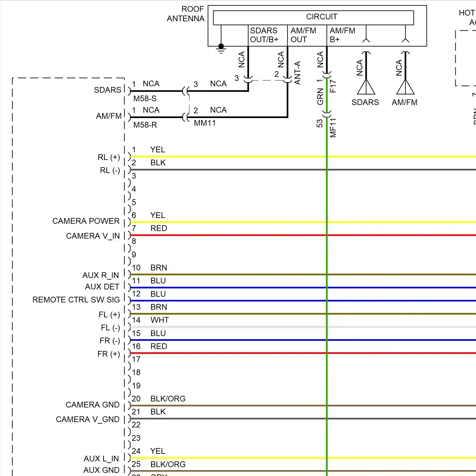Click the ROOF ANTENNA label
The image size is (476, 476).
pyautogui.click(x=186, y=14)
